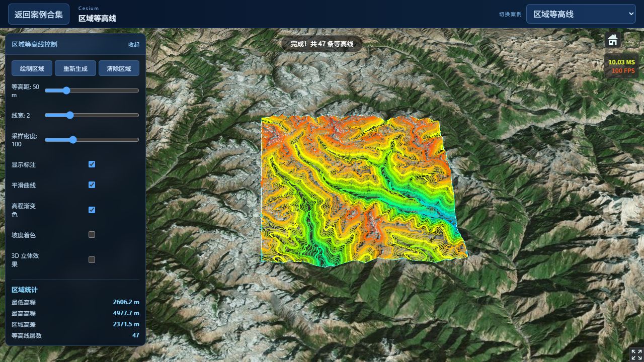Adjust the 线宽 slider
This screenshot has width=644, height=362.
92,115
